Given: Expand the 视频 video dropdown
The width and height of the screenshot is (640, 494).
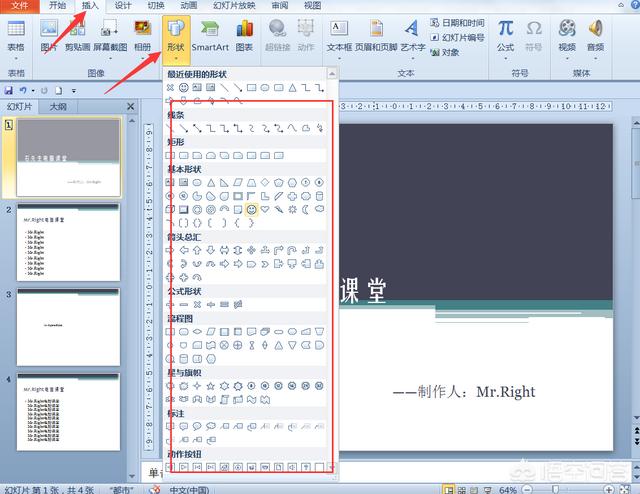Looking at the screenshot, I should tap(567, 58).
